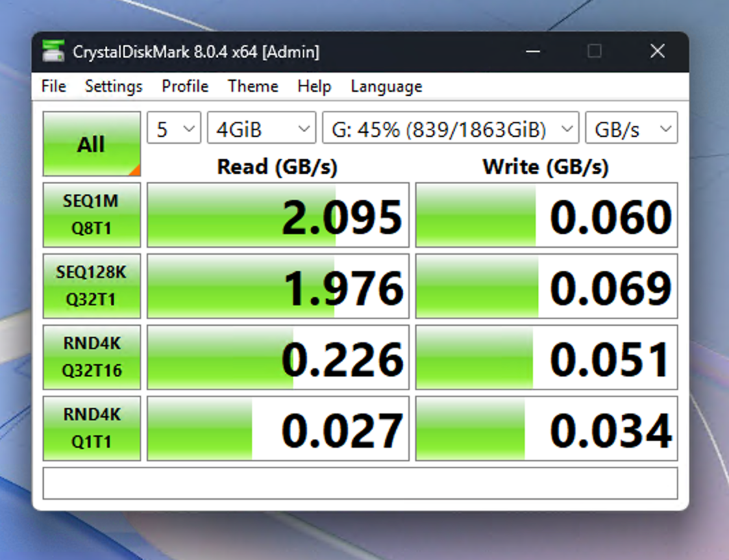This screenshot has height=560, width=729.
Task: Open the Theme menu
Action: point(253,86)
